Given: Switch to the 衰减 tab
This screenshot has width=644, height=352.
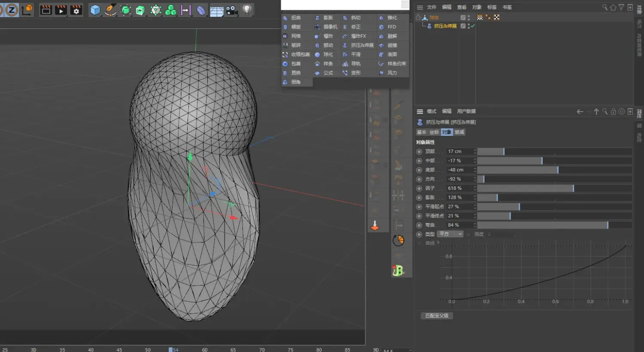Looking at the screenshot, I should [459, 132].
